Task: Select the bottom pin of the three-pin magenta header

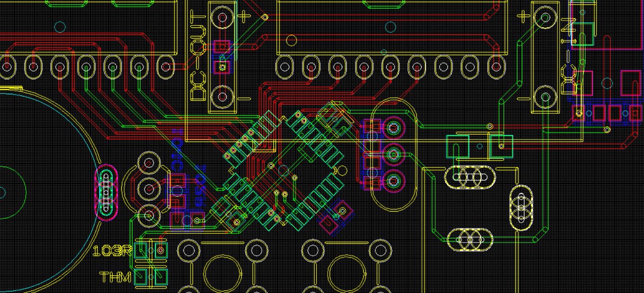Action: (x=394, y=181)
